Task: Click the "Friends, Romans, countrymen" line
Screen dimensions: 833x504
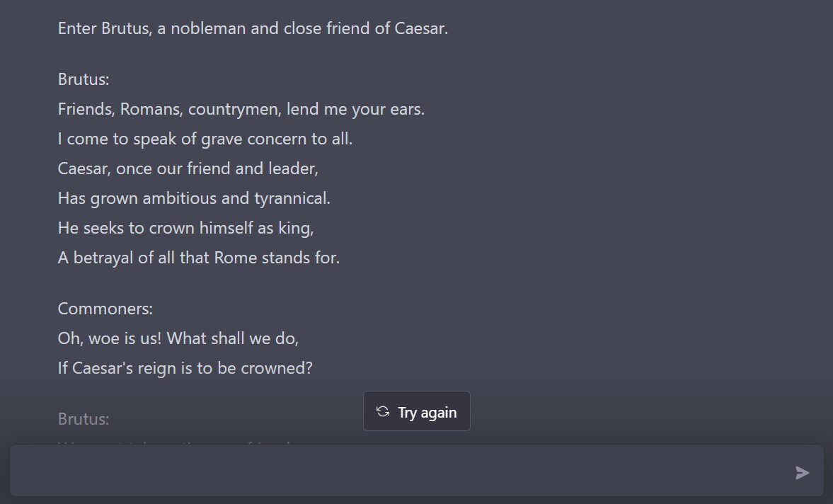Action: 241,109
